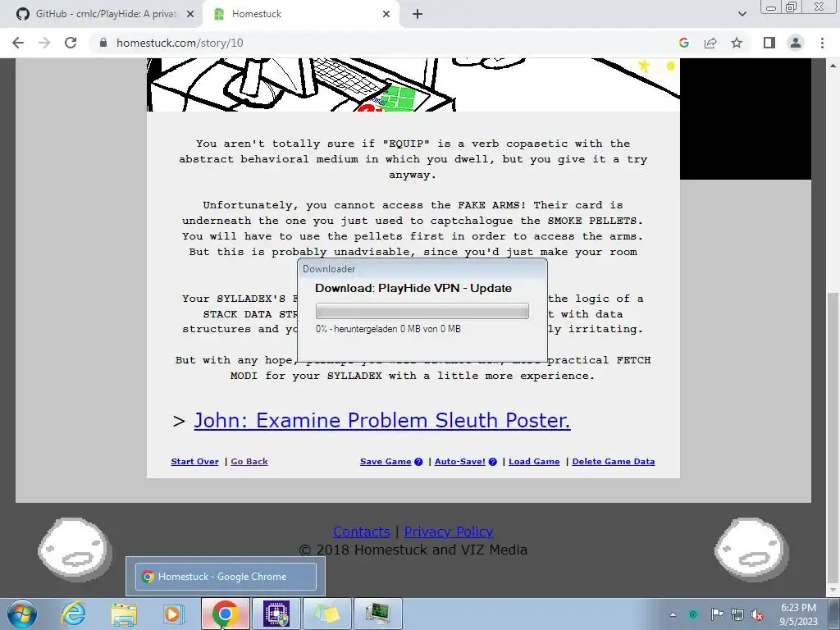The height and width of the screenshot is (630, 840).
Task: Click the green circle tray icon
Action: click(693, 614)
